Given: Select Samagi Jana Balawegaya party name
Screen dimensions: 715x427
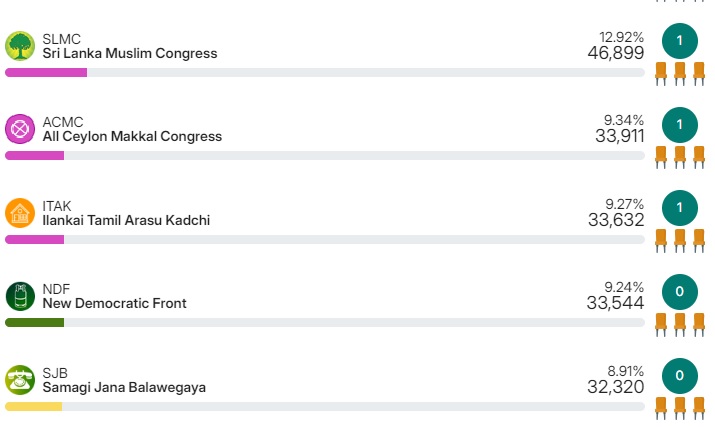Looking at the screenshot, I should (x=124, y=388).
